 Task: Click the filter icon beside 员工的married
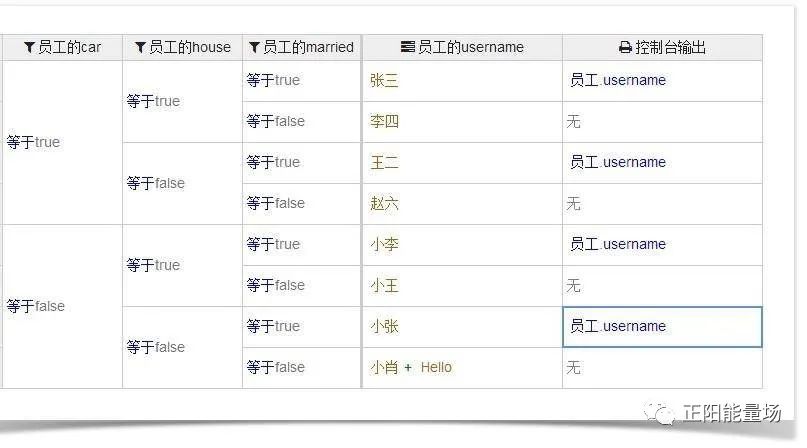254,47
